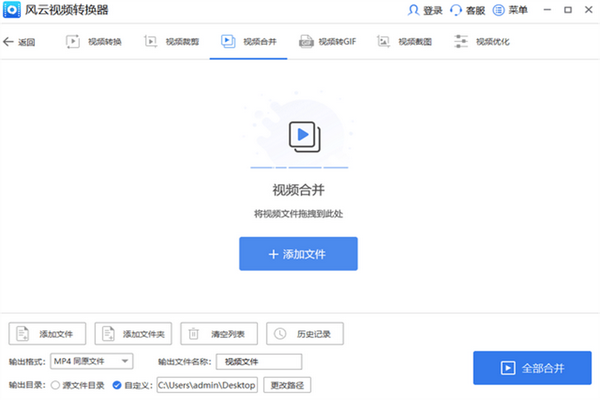Click the 登录 user icon

[x=413, y=10]
